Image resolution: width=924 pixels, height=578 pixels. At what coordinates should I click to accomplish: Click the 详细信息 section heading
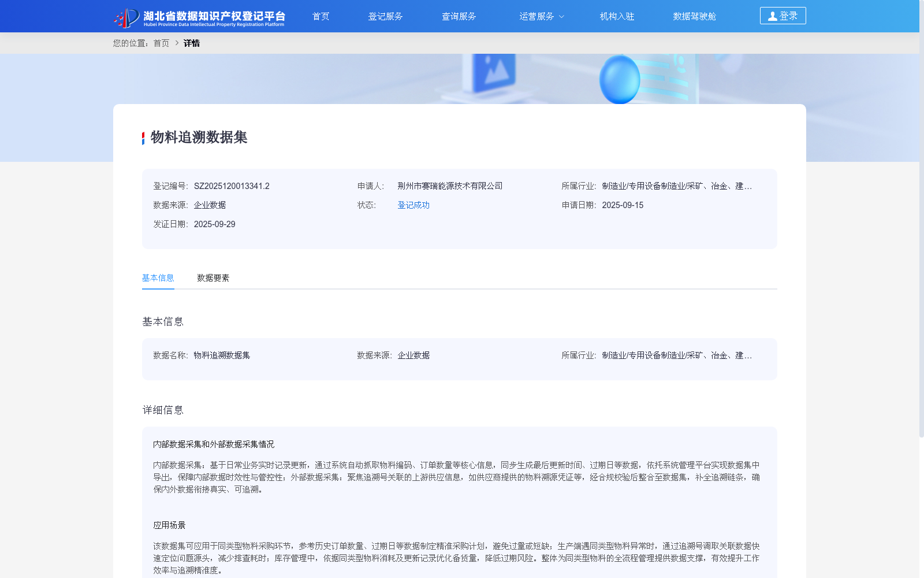[x=163, y=410]
